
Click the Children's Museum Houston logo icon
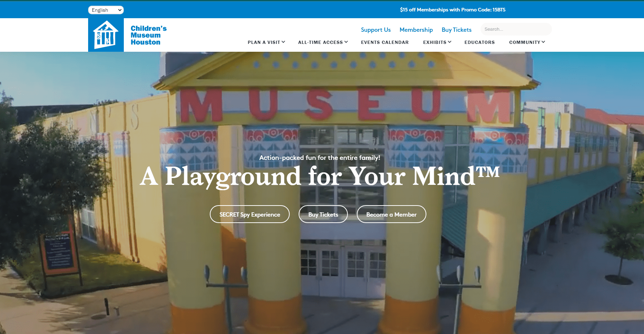(106, 35)
